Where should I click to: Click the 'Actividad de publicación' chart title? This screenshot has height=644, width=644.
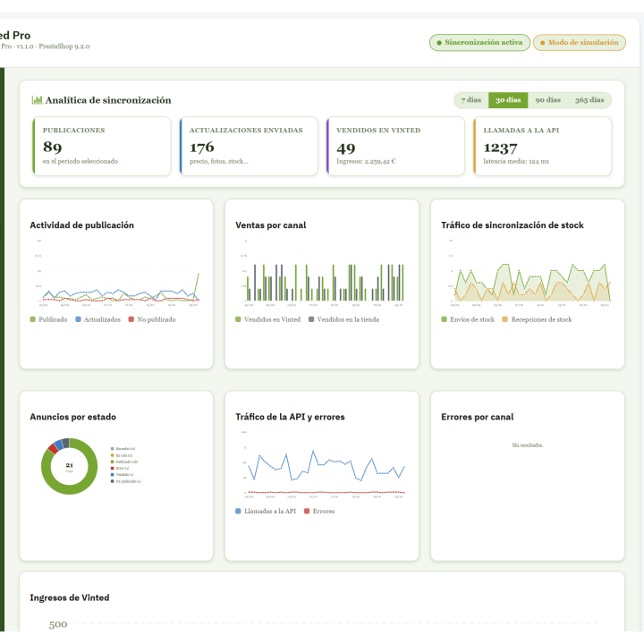pos(81,225)
